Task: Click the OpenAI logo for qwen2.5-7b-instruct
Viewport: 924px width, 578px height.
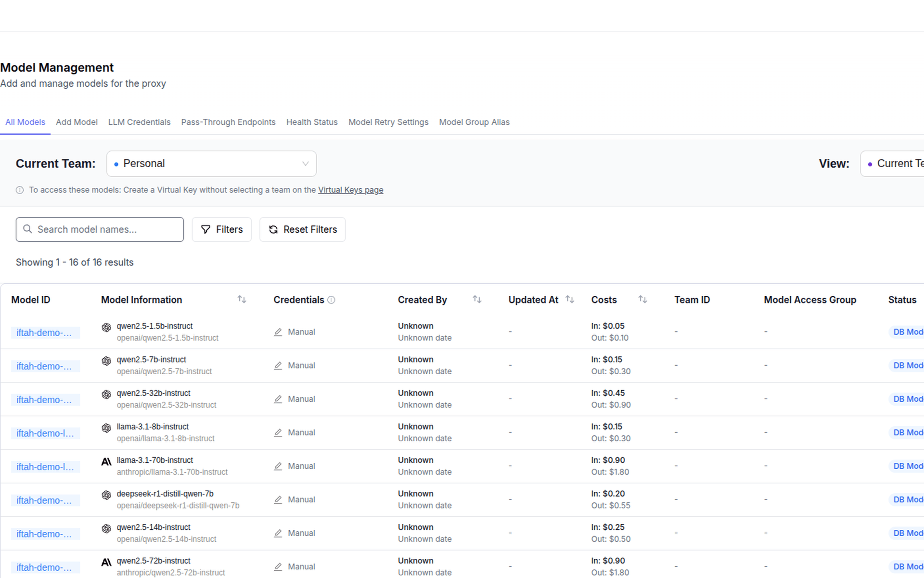Action: [x=106, y=361]
